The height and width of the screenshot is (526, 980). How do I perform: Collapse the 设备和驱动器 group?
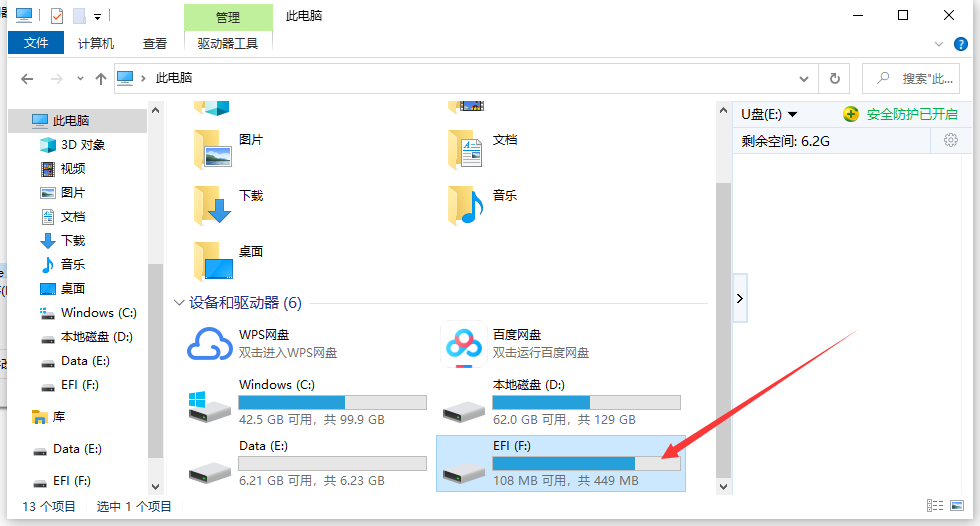pos(179,303)
